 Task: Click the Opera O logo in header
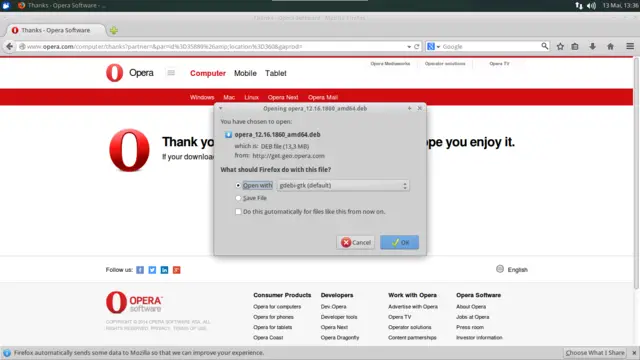(114, 73)
